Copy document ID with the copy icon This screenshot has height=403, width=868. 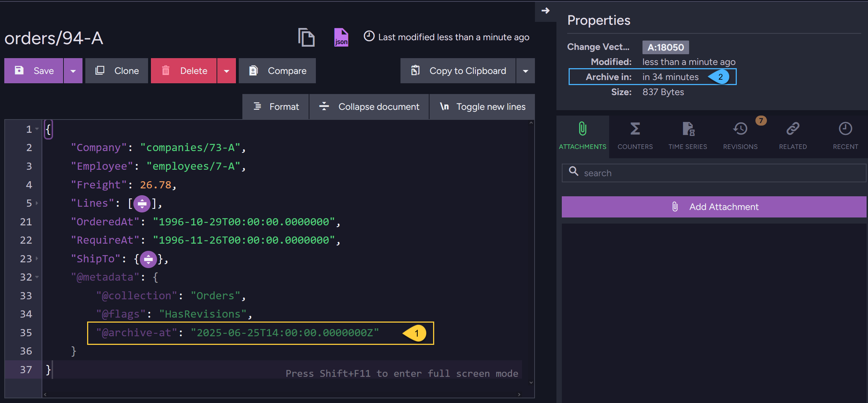[x=306, y=37]
